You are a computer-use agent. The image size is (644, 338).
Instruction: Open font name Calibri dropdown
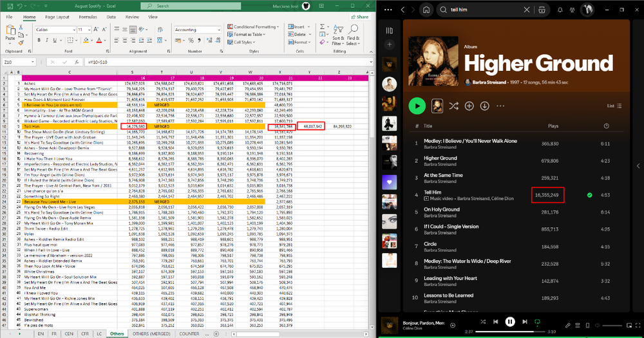[74, 30]
